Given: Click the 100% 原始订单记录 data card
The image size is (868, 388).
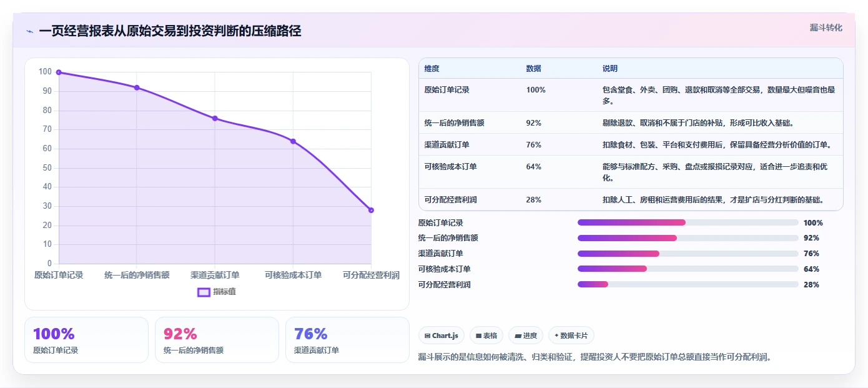Looking at the screenshot, I should click(86, 340).
